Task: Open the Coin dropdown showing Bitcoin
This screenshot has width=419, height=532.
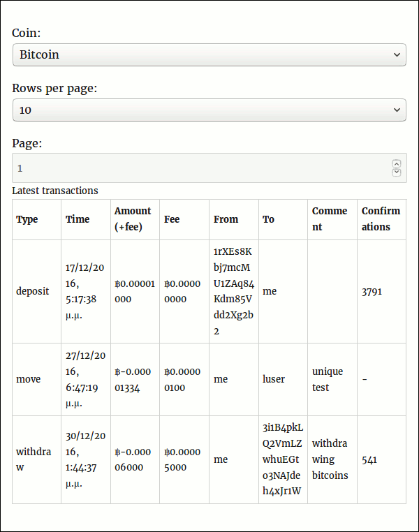Action: click(209, 54)
